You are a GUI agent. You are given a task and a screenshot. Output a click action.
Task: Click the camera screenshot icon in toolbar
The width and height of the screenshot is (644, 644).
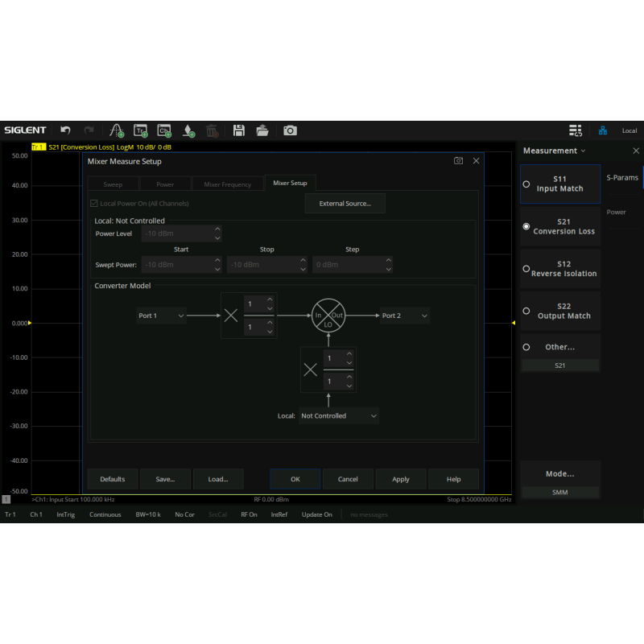290,130
